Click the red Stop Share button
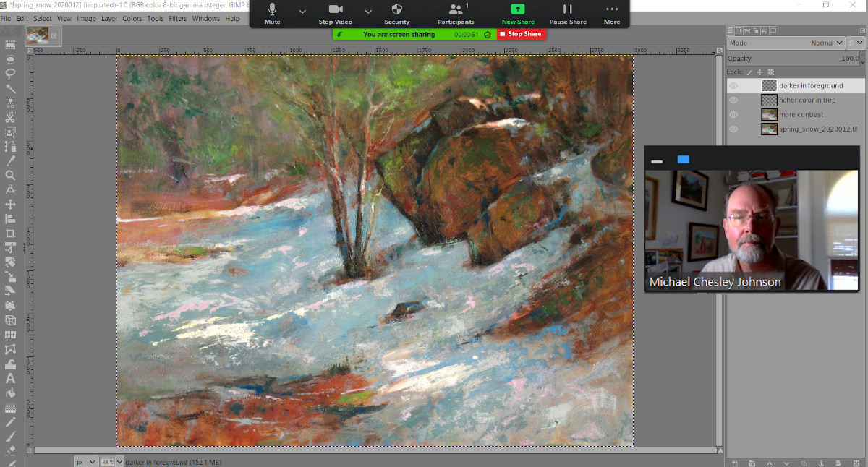868x467 pixels. coord(522,34)
